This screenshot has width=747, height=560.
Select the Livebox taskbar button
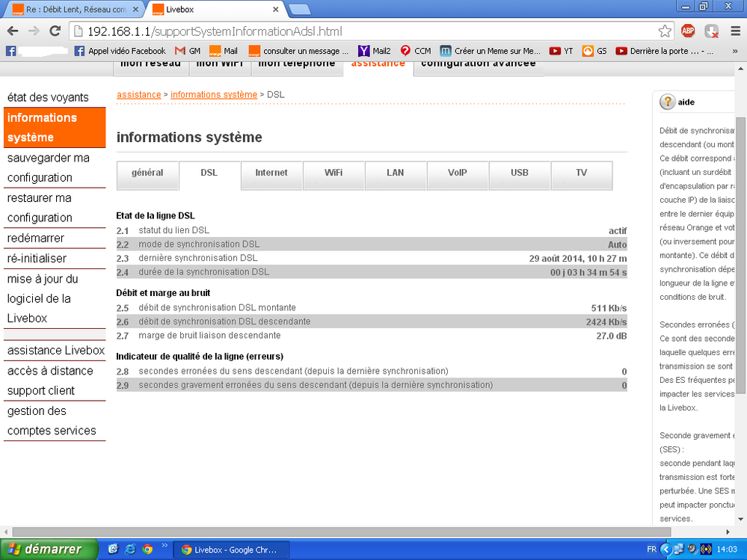pos(230,550)
